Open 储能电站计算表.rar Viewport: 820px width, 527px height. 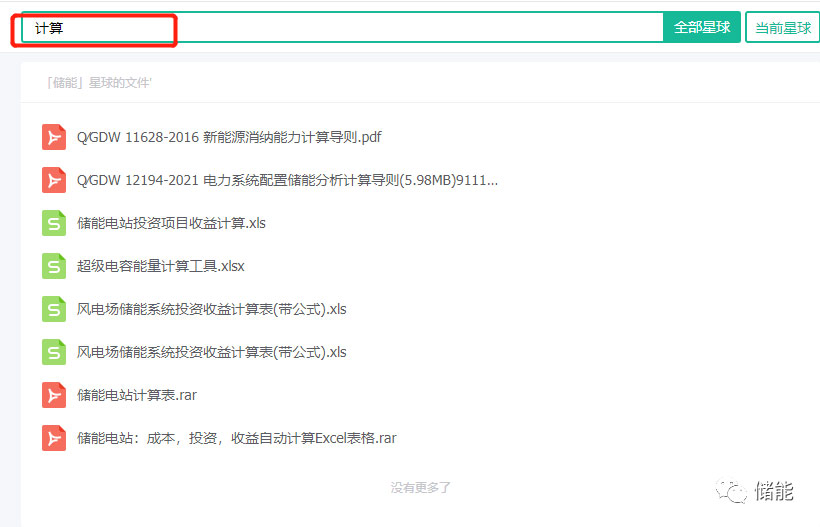pyautogui.click(x=137, y=395)
